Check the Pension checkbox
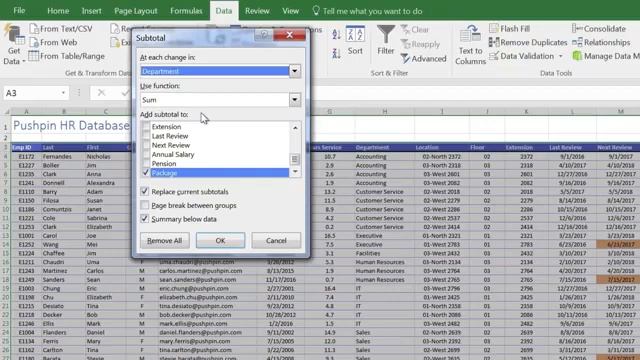The width and height of the screenshot is (640, 360). (146, 163)
